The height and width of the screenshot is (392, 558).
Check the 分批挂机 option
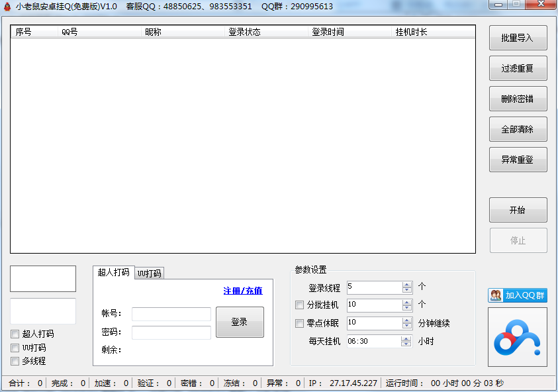click(x=300, y=305)
